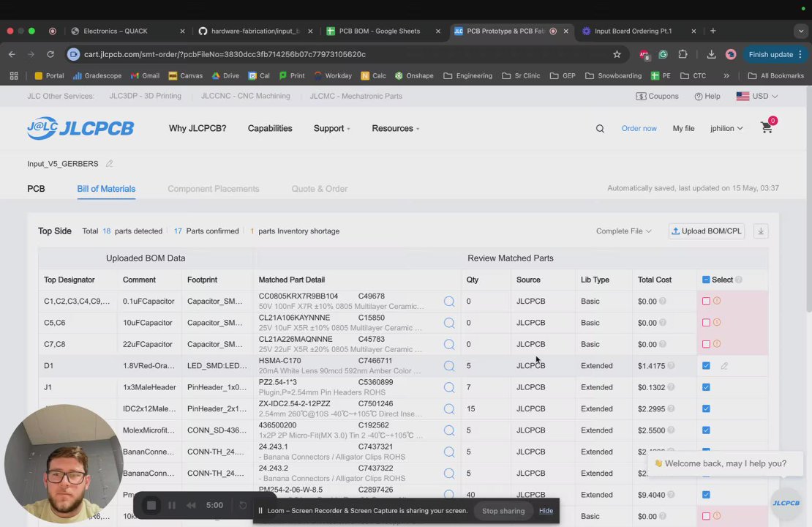Uncheck the IDC2x12Male row select box
Screen dimensions: 812x527
706,409
